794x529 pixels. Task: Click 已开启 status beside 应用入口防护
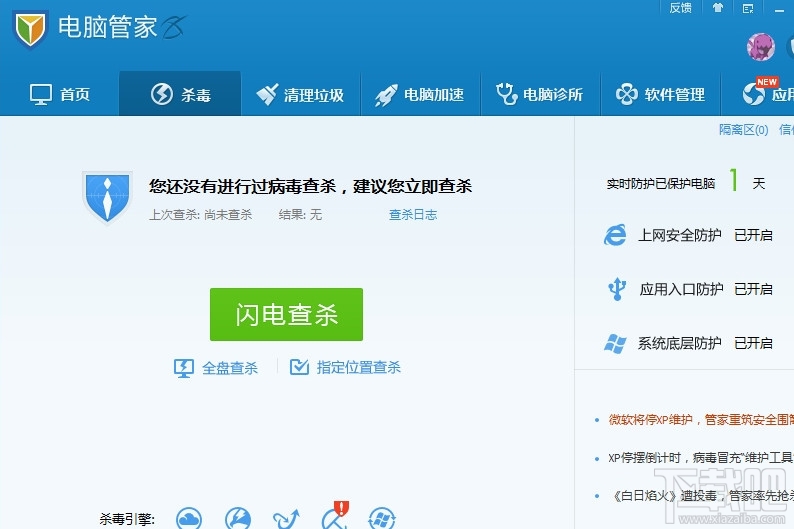pyautogui.click(x=753, y=289)
